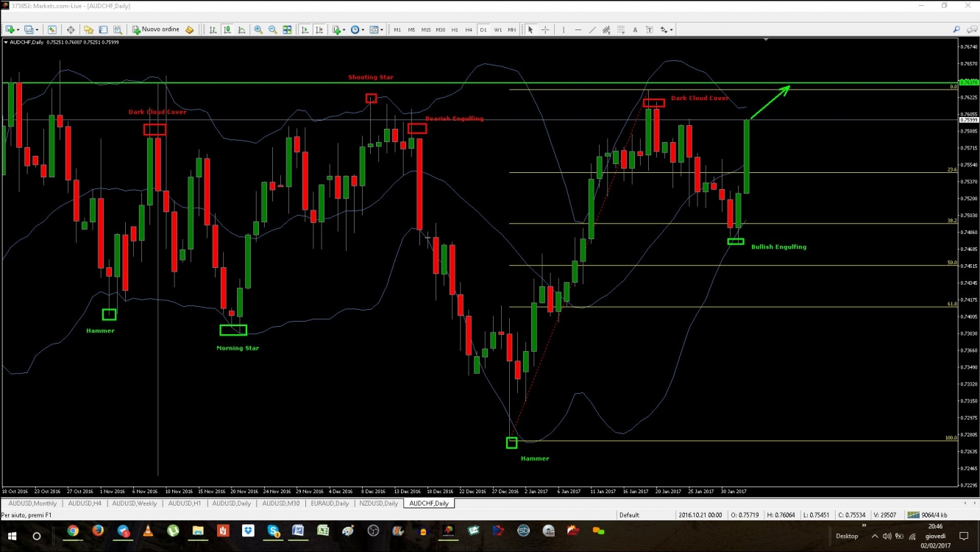The image size is (980, 552).
Task: Enable auto scroll on the chart
Action: click(x=305, y=29)
